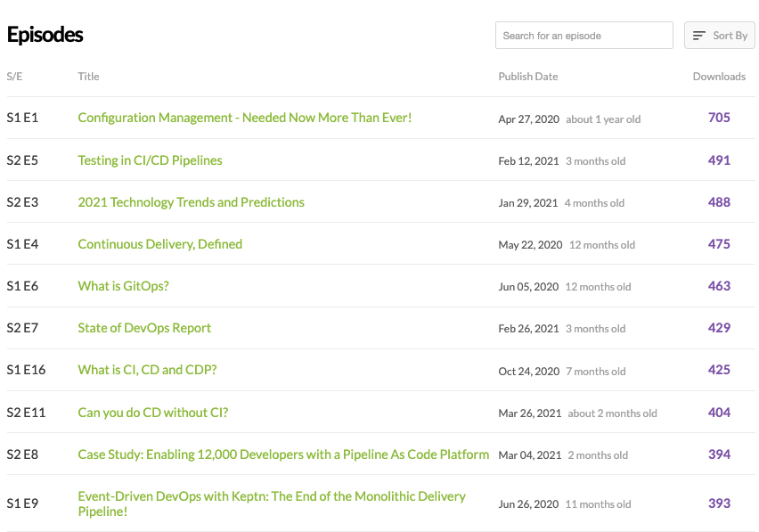Open Configuration Management episode link
This screenshot has width=759, height=532.
click(245, 118)
